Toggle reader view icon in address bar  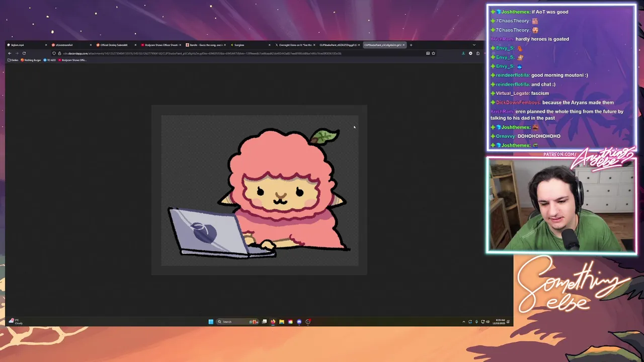pyautogui.click(x=428, y=53)
